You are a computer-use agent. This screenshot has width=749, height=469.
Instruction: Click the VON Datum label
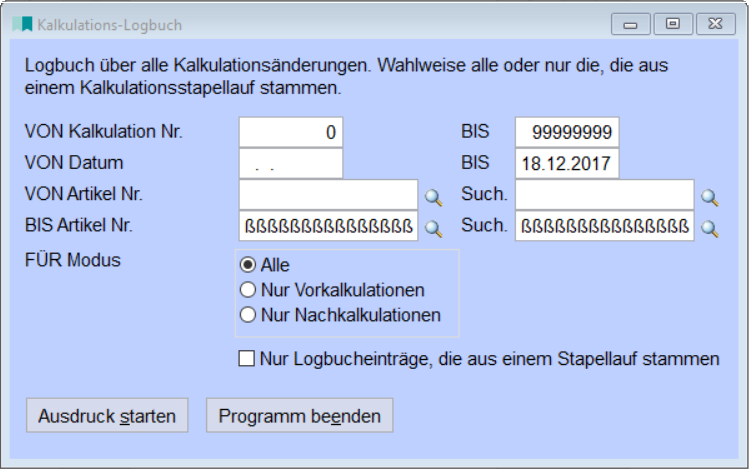point(74,163)
